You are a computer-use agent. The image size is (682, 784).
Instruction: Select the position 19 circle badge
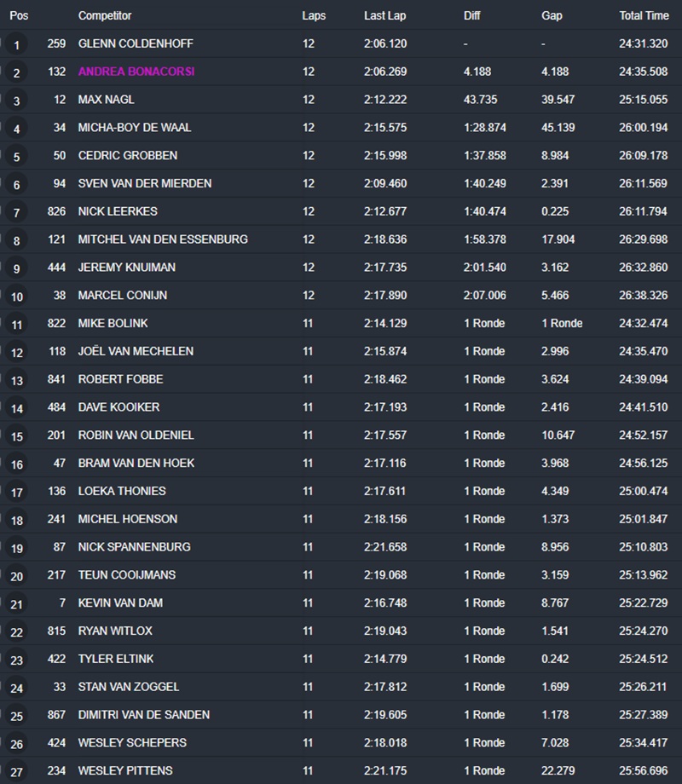click(16, 548)
